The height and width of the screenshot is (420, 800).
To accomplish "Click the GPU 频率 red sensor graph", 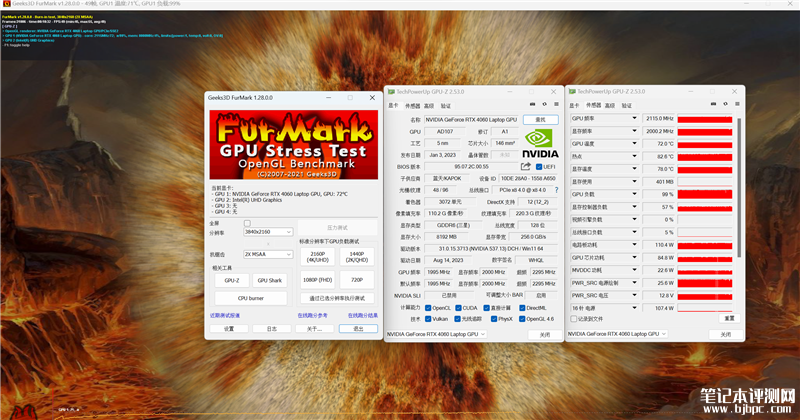I will (x=705, y=118).
